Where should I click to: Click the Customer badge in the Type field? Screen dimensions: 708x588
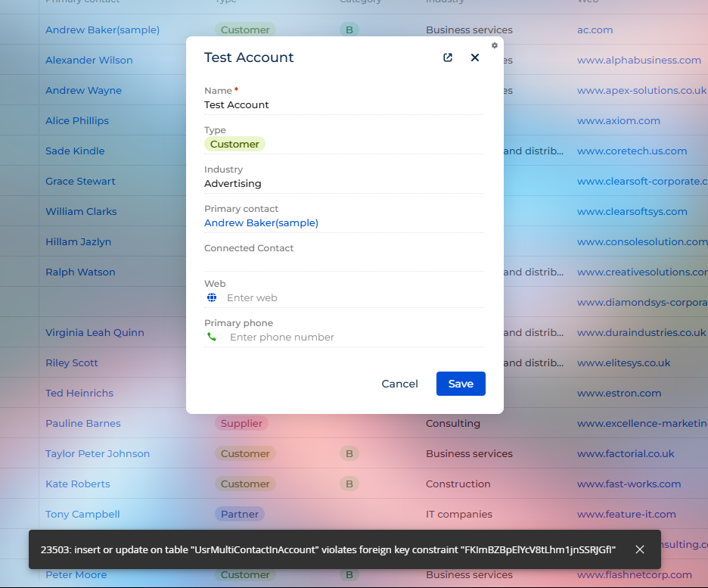pyautogui.click(x=234, y=144)
